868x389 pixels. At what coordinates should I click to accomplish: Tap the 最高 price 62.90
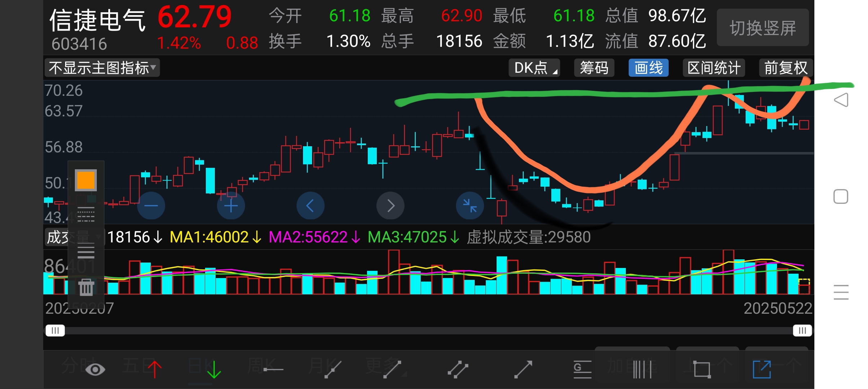tap(461, 16)
